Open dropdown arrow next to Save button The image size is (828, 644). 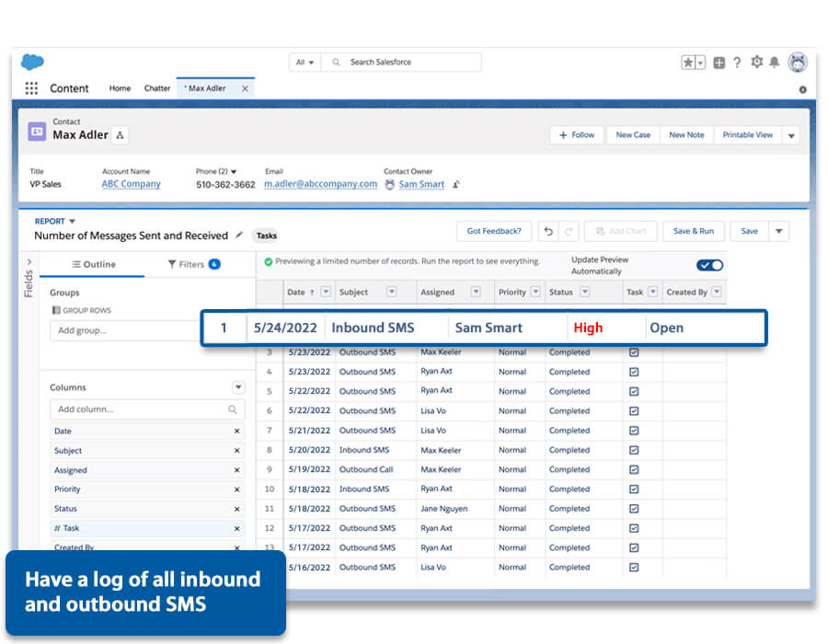pos(779,231)
